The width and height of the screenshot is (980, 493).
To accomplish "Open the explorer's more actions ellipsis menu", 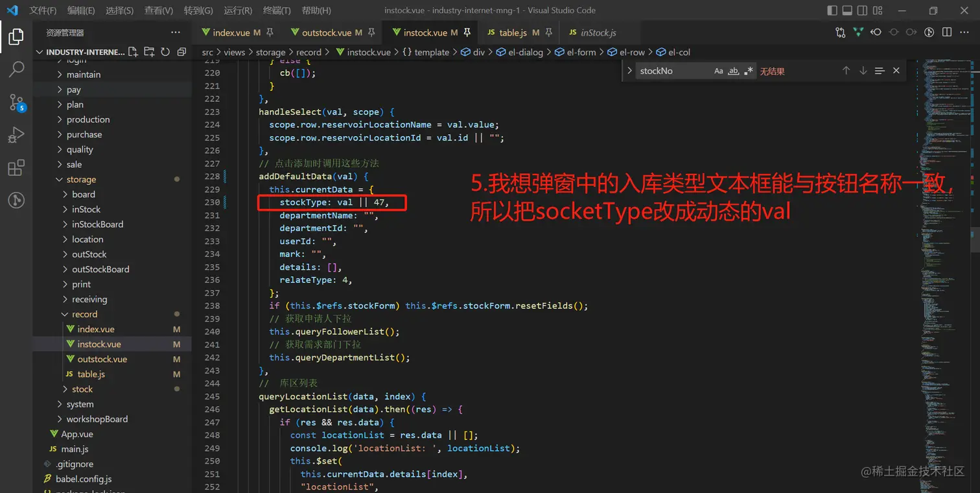I will coord(176,32).
